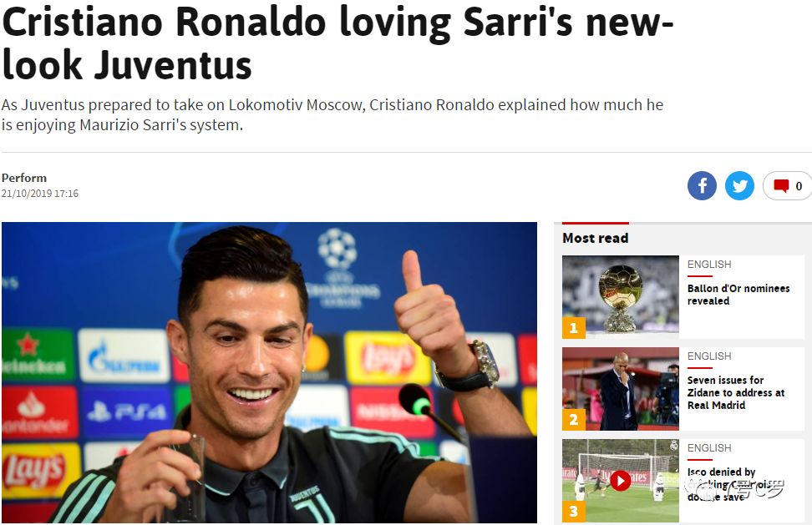Click ENGLISH label above Ballon d'Or story
Screen dimensions: 812x525
click(709, 265)
